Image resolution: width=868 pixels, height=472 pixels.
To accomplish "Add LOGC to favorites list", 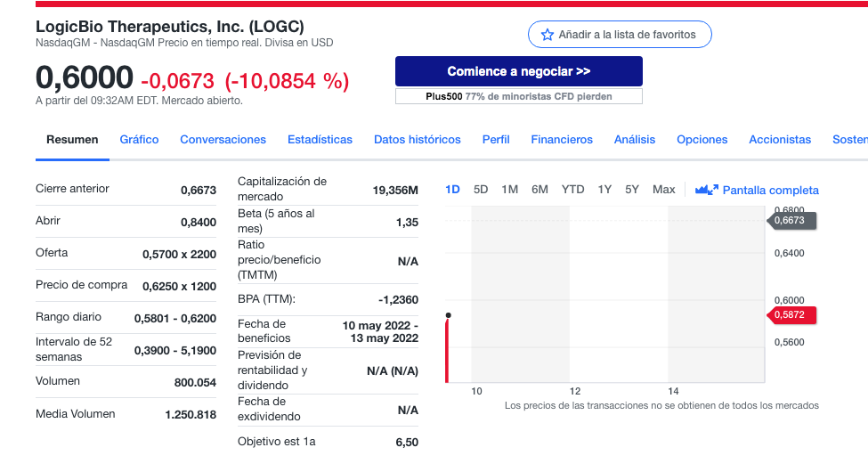I will click(620, 35).
